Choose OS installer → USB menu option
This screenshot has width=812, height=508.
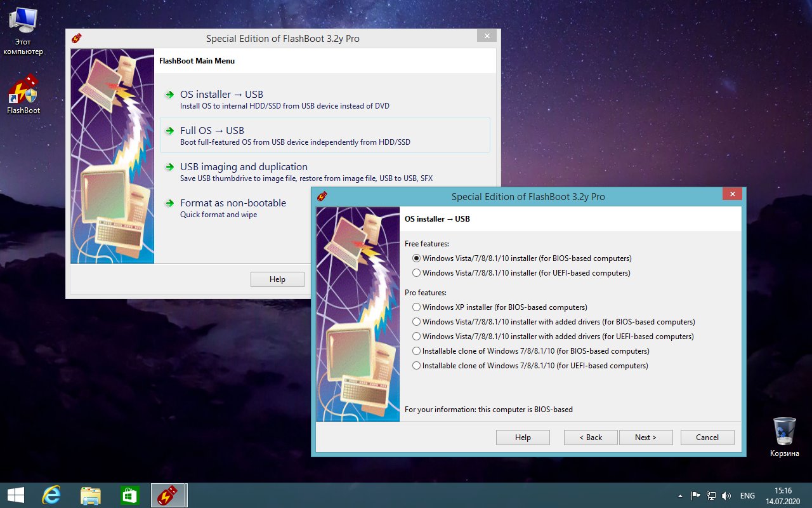coord(325,100)
